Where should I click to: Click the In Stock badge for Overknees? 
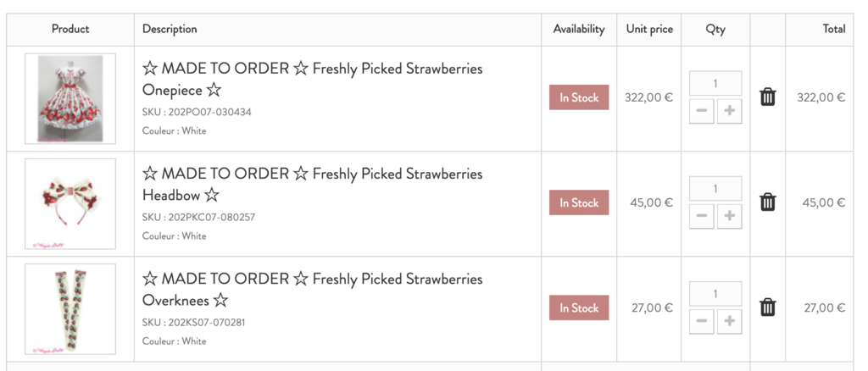[x=579, y=307]
